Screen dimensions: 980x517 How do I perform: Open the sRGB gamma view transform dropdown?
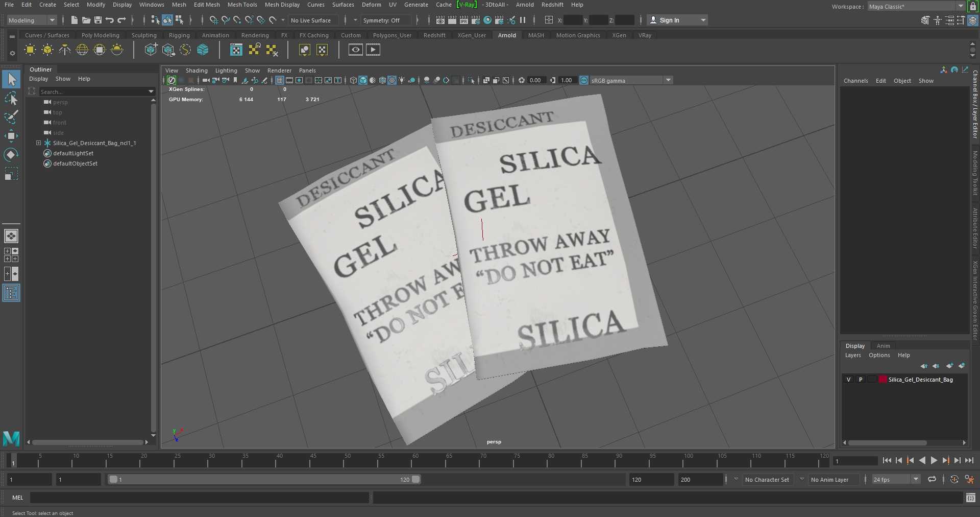(x=631, y=80)
